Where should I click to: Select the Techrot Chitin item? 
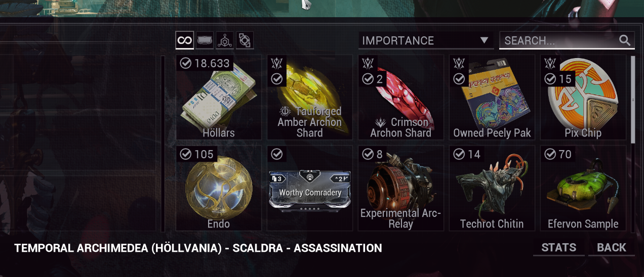coord(492,188)
